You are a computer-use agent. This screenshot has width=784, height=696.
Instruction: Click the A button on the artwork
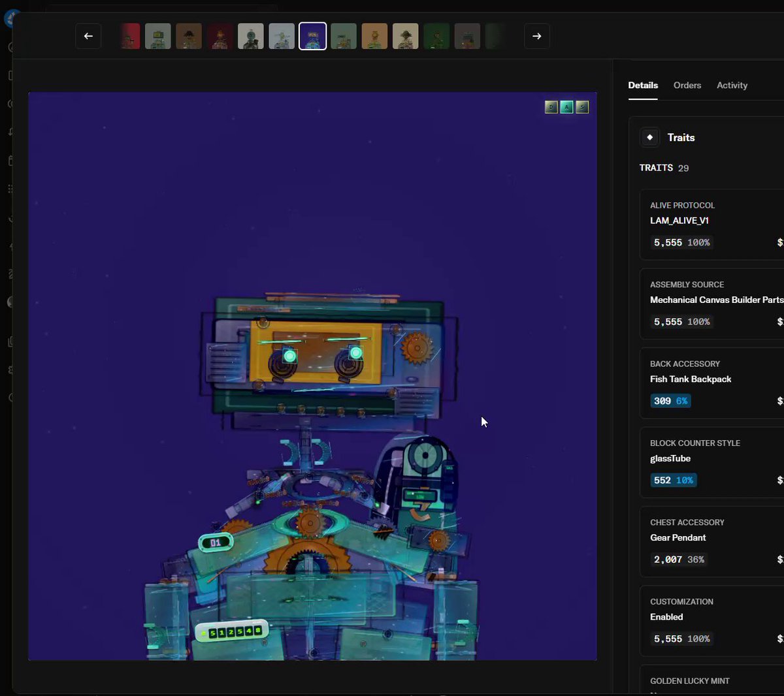(566, 107)
